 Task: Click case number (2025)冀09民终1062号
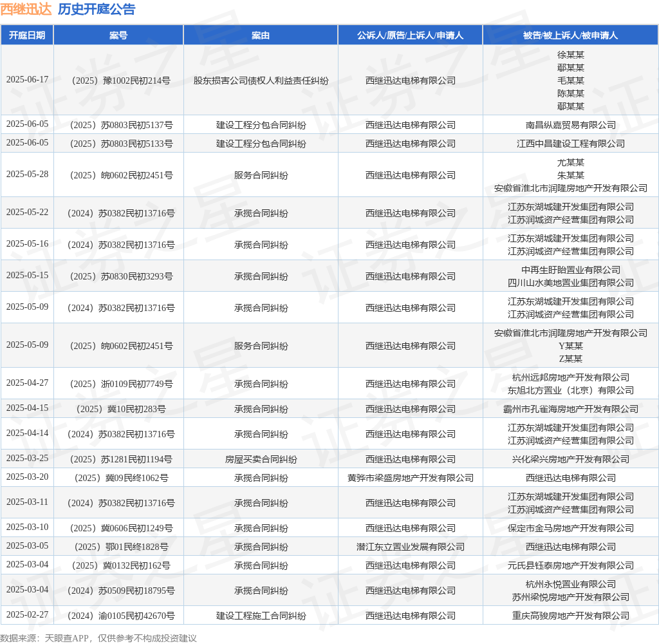121,478
